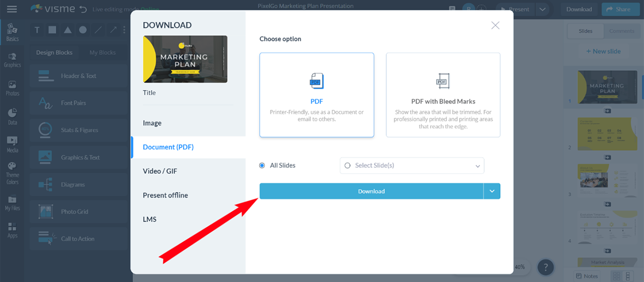The width and height of the screenshot is (644, 282).
Task: Select the arrow line tool
Action: 113,30
